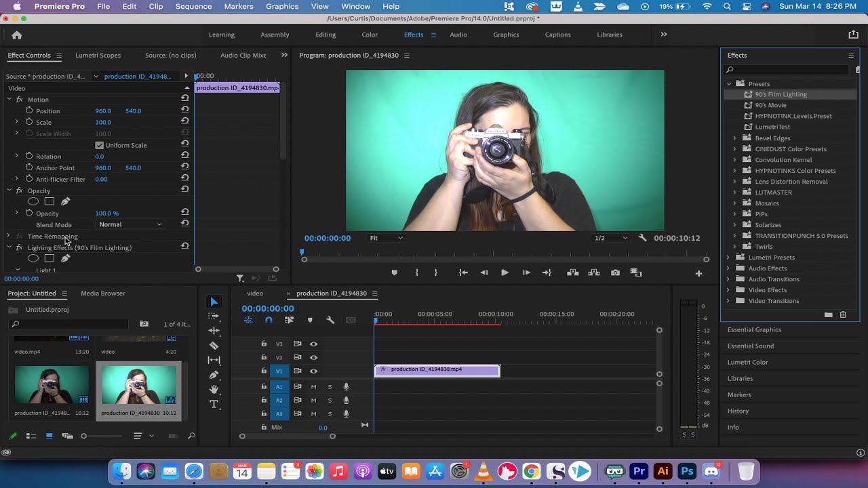The height and width of the screenshot is (488, 868).
Task: Click Mark In in the Program monitor
Action: tap(417, 272)
